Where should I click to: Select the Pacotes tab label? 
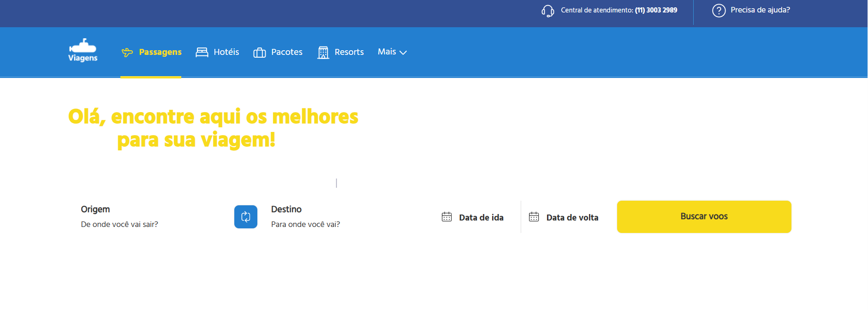pyautogui.click(x=287, y=52)
